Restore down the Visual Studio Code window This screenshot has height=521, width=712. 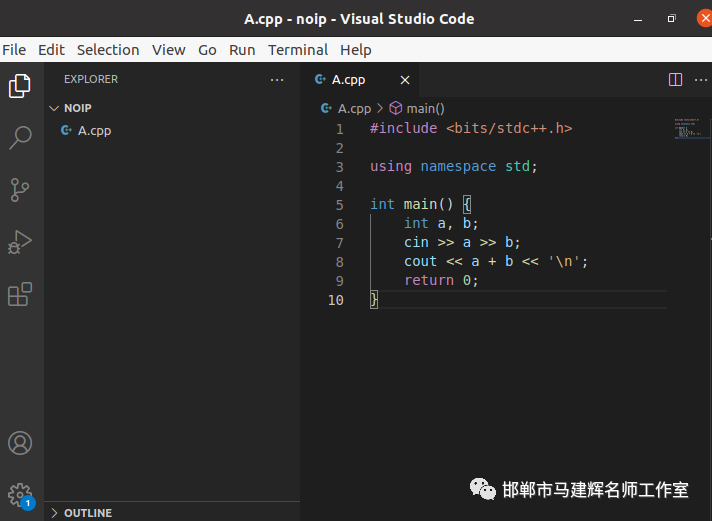(672, 19)
